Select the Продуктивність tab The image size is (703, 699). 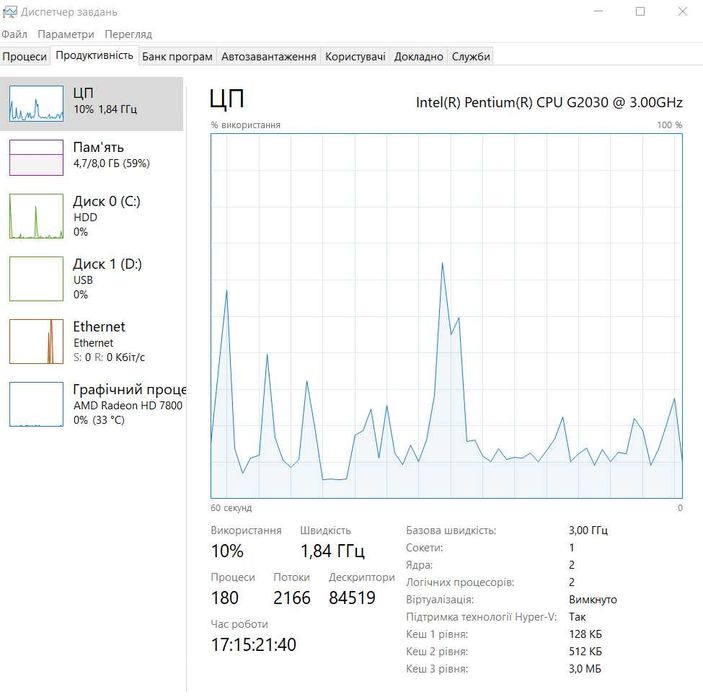point(94,56)
